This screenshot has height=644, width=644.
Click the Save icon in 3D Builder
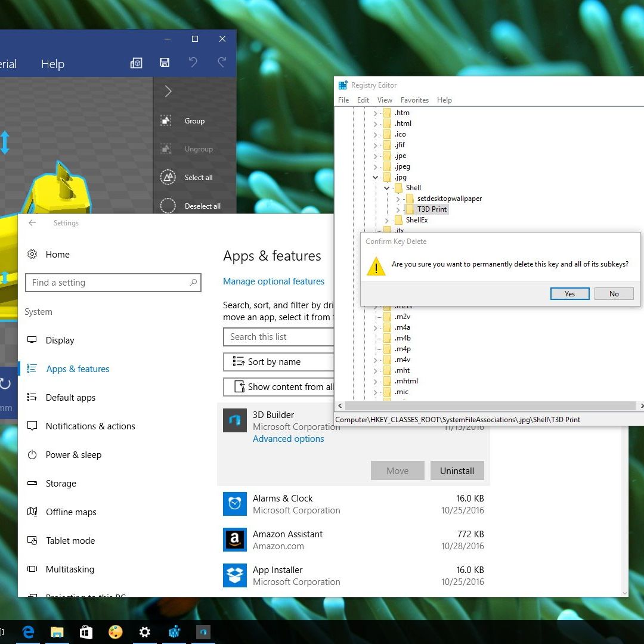(165, 63)
